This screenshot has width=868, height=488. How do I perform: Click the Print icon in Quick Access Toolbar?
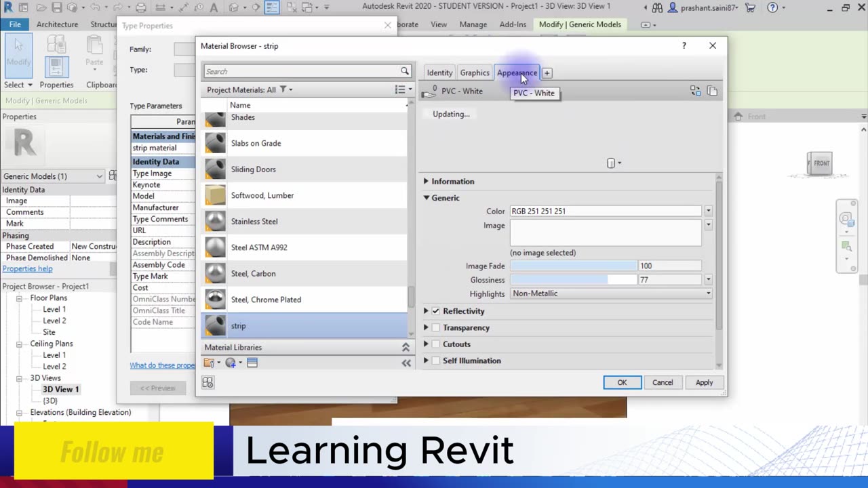(141, 7)
